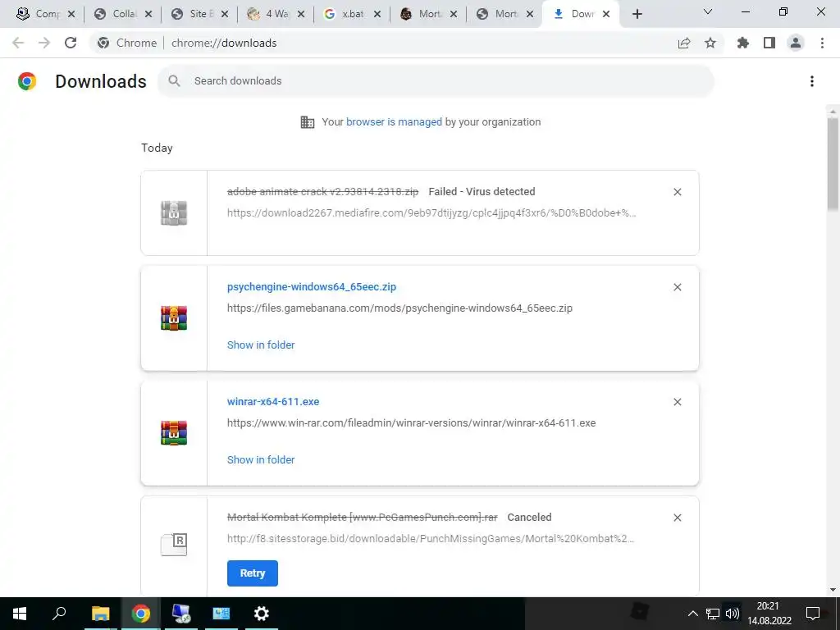Open the Chrome profile avatar
Viewport: 840px width, 630px height.
[x=796, y=43]
